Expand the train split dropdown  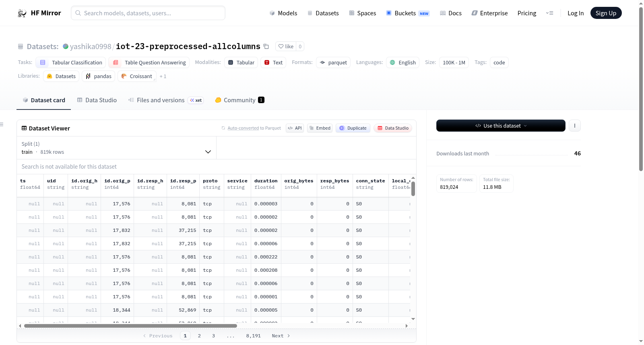click(116, 148)
